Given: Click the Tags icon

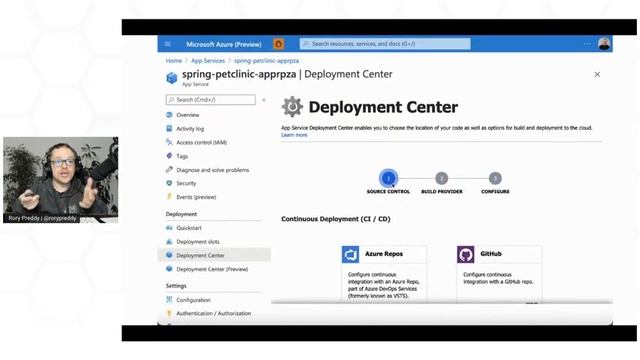Looking at the screenshot, I should (x=169, y=156).
